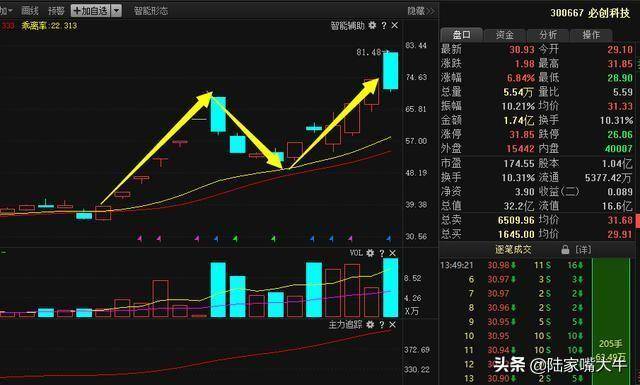
Task: Expand the dropdown arrow next to 加自选
Action: pos(116,11)
